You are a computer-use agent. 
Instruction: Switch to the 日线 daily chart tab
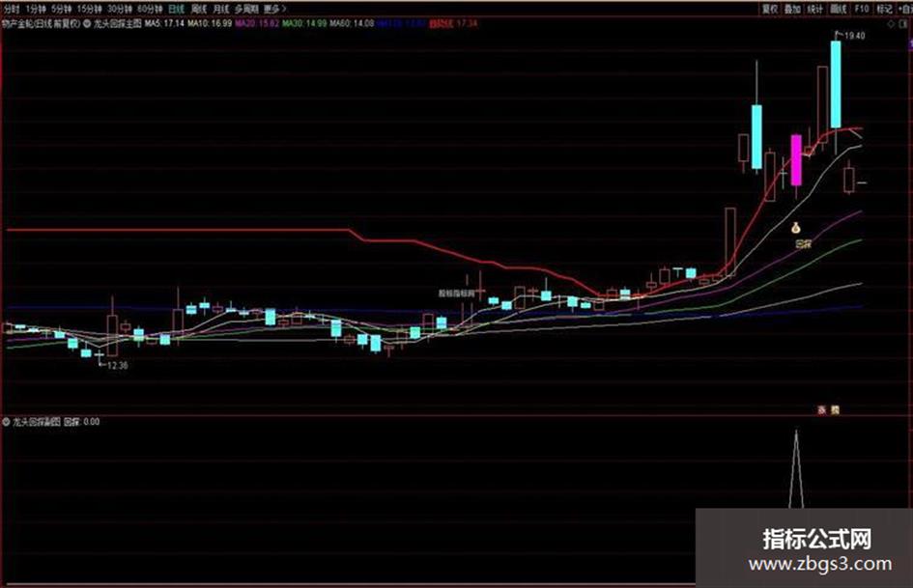click(176, 9)
